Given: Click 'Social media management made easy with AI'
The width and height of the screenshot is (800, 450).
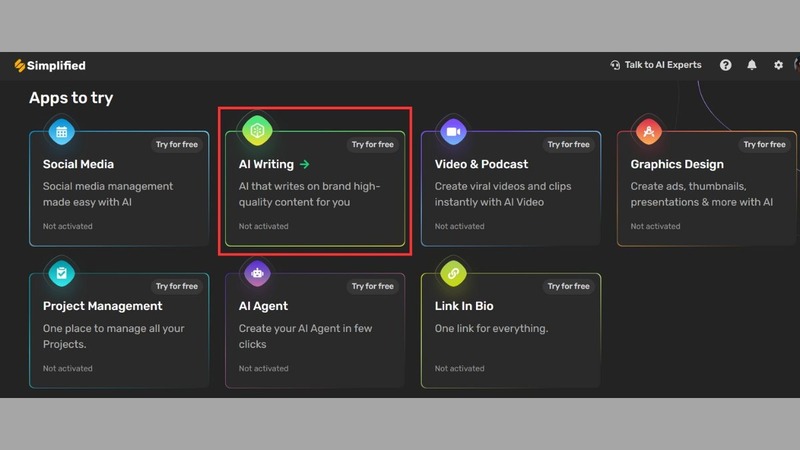Looking at the screenshot, I should (108, 194).
